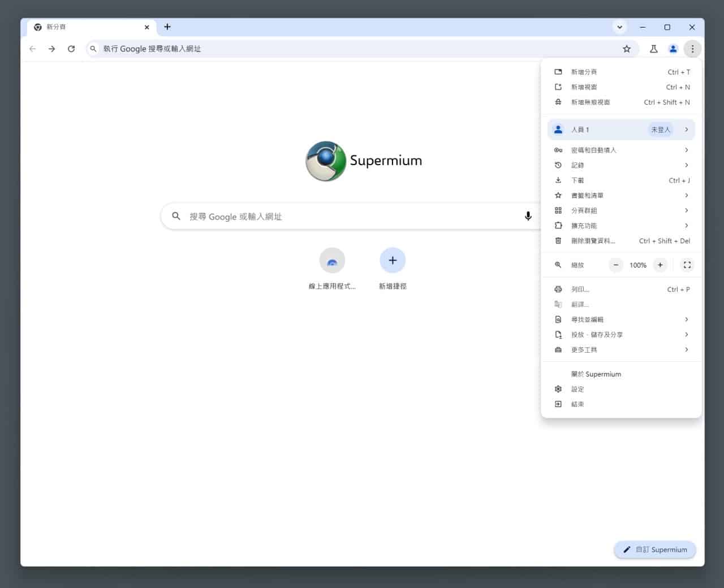Open the tab search dropdown arrow
This screenshot has width=724, height=588.
tap(620, 27)
